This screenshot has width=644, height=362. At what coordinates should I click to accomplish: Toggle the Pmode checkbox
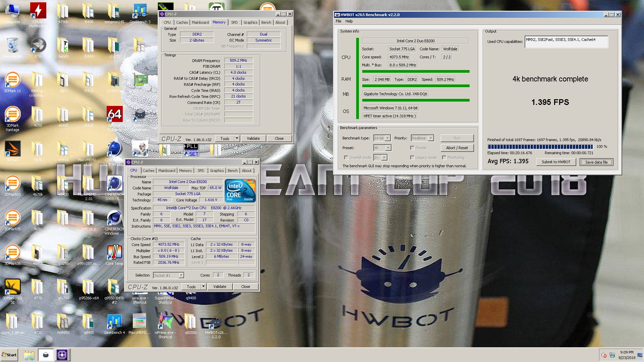pyautogui.click(x=412, y=148)
